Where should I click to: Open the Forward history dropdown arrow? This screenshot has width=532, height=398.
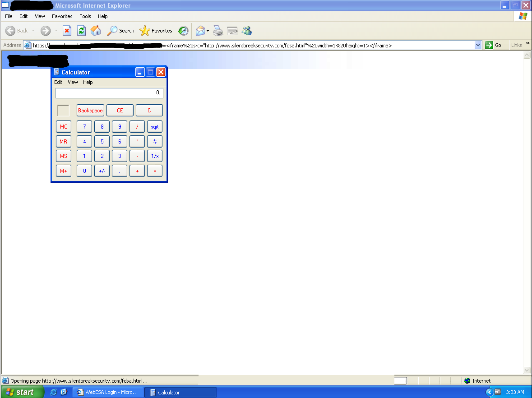(x=56, y=31)
